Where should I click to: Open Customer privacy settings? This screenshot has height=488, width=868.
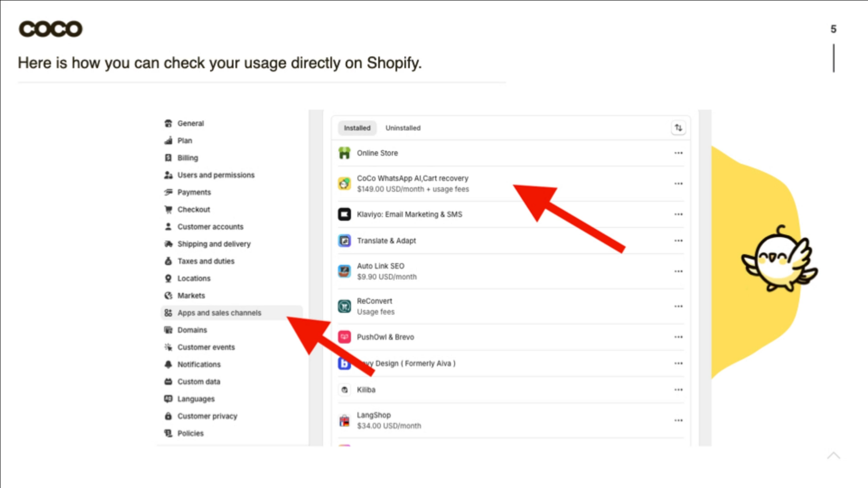[207, 416]
